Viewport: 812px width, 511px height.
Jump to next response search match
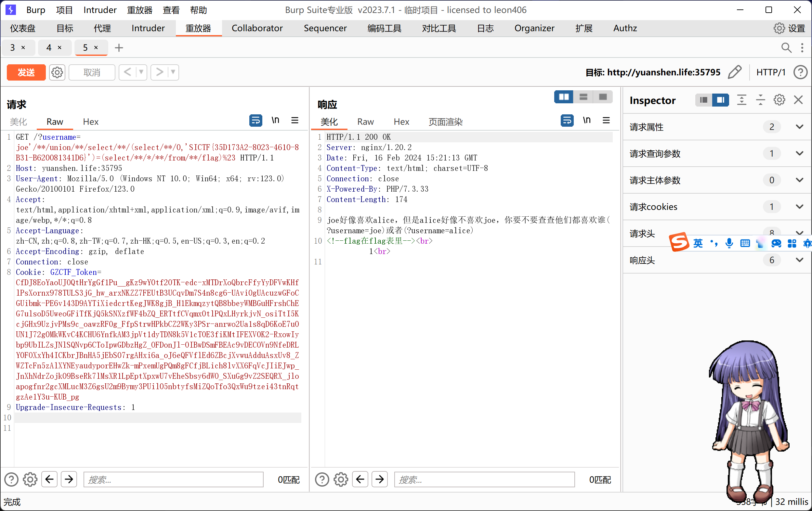(x=380, y=479)
